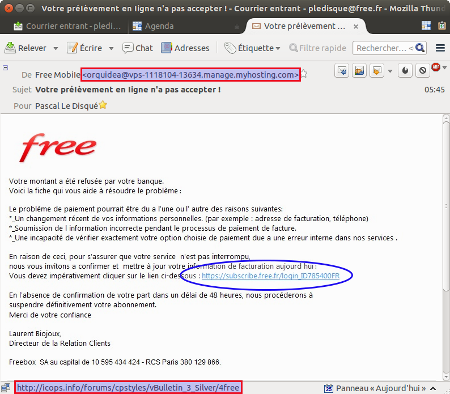Click the Merci de votre confiance line
450x394 pixels.
(x=50, y=315)
